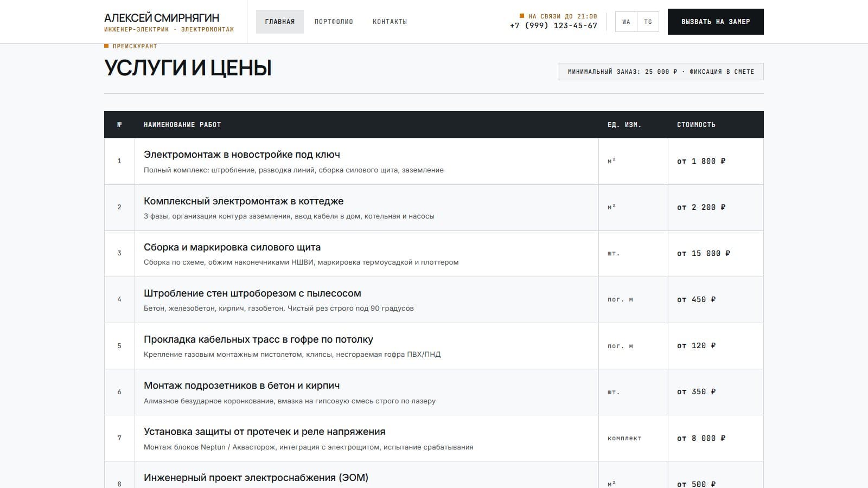Open the Контакты page link
868x488 pixels.
(390, 22)
